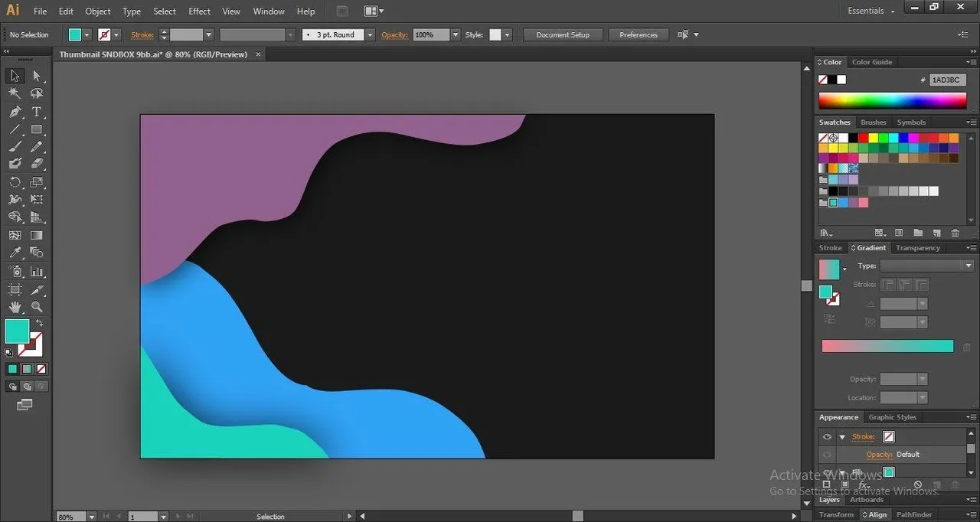Select the Blend tool
980x522 pixels.
coord(37,253)
